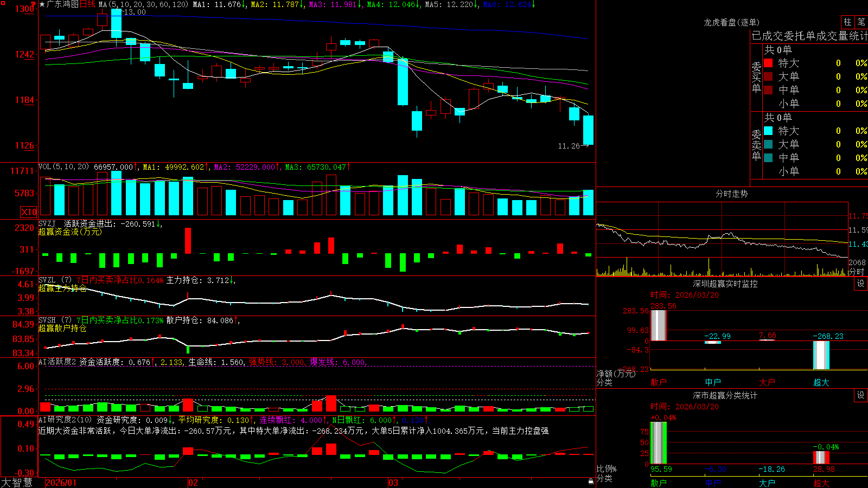The width and height of the screenshot is (868, 488).
Task: Click the VOL(5,10,20) indicator label
Action: pyautogui.click(x=63, y=166)
